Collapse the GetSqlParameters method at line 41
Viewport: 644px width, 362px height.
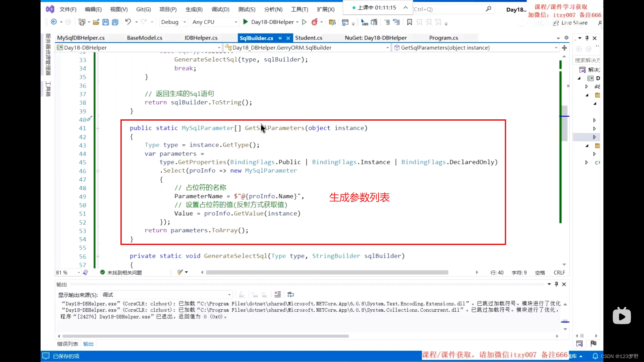[98, 128]
